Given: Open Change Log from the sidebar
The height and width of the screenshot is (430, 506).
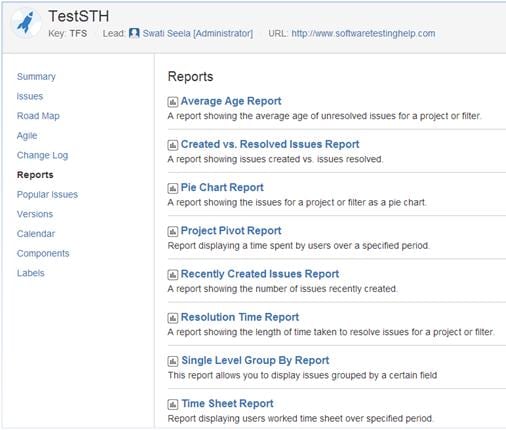Looking at the screenshot, I should point(42,155).
